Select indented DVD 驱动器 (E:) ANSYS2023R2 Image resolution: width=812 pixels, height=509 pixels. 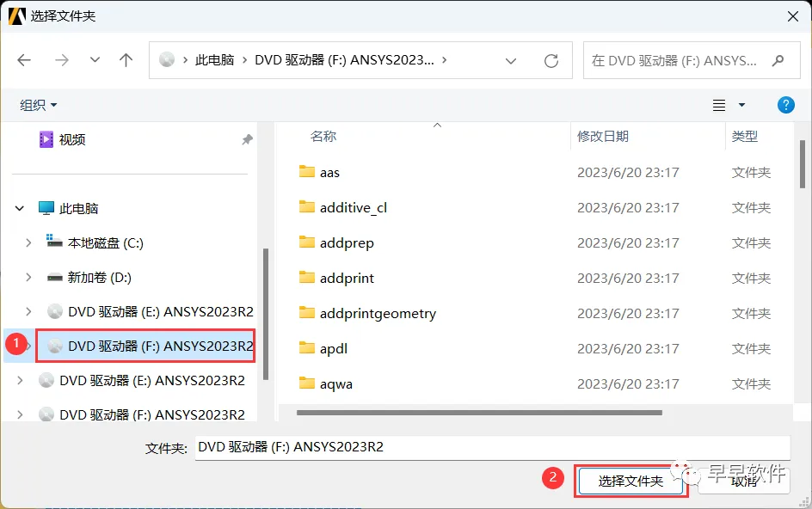161,312
